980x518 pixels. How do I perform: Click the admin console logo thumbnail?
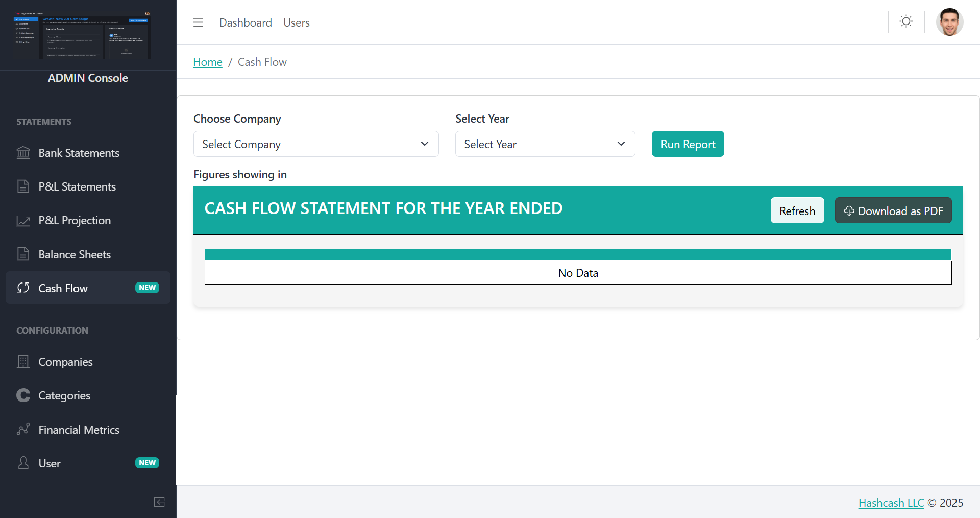click(83, 35)
